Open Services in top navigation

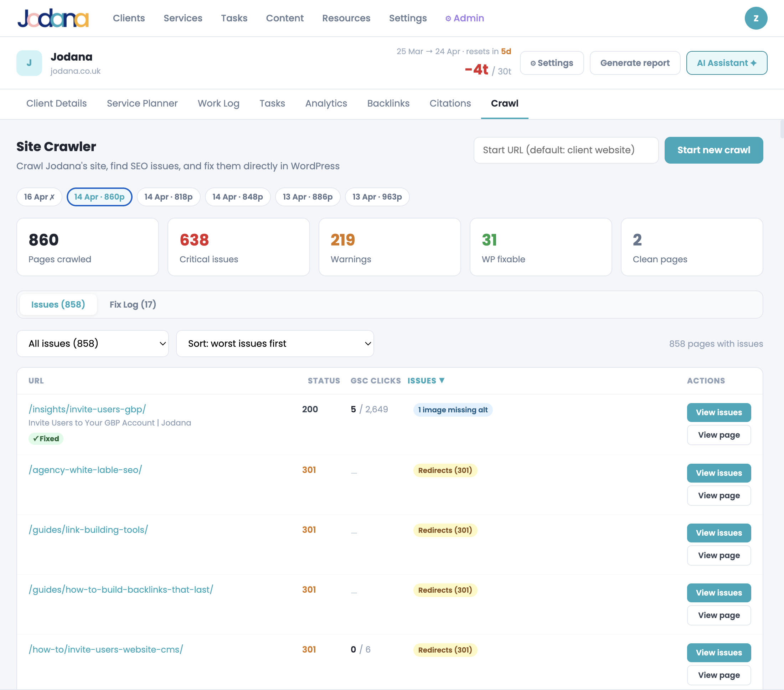[183, 18]
